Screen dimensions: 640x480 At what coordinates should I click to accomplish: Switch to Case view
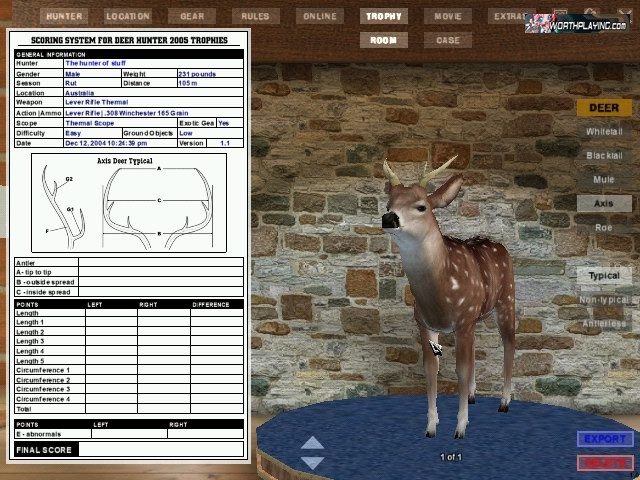click(x=447, y=40)
